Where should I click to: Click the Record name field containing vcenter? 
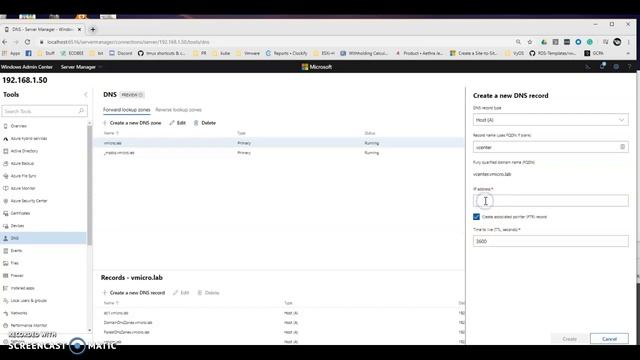(x=551, y=147)
